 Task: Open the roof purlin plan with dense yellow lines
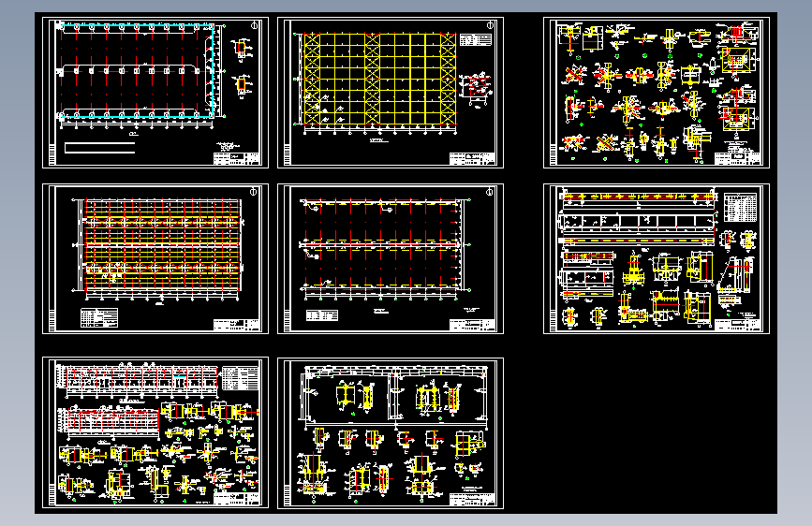[x=155, y=259]
